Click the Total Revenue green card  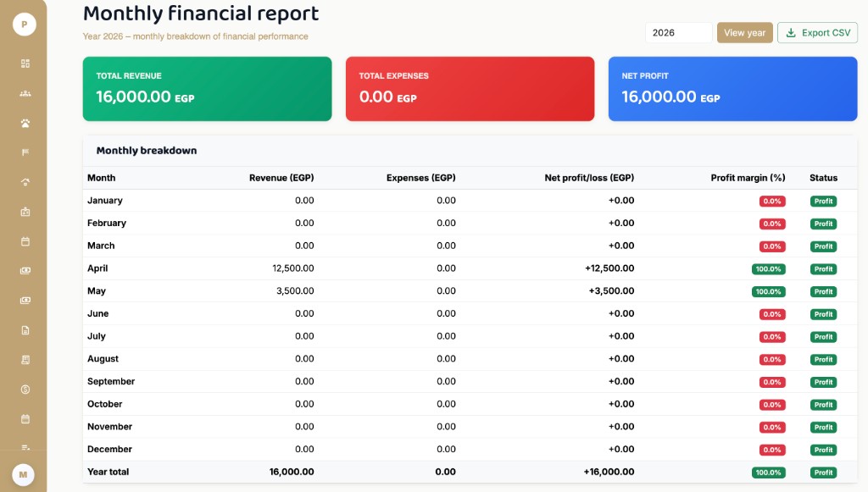coord(207,89)
